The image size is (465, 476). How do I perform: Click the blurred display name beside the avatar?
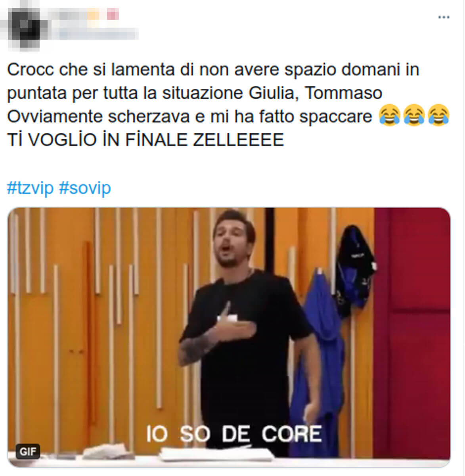pos(83,15)
